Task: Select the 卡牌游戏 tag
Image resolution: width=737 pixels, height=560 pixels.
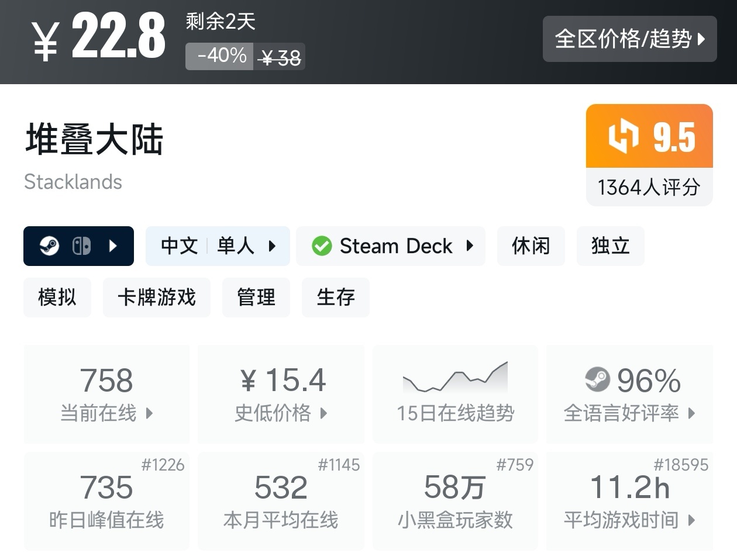Action: [x=156, y=298]
